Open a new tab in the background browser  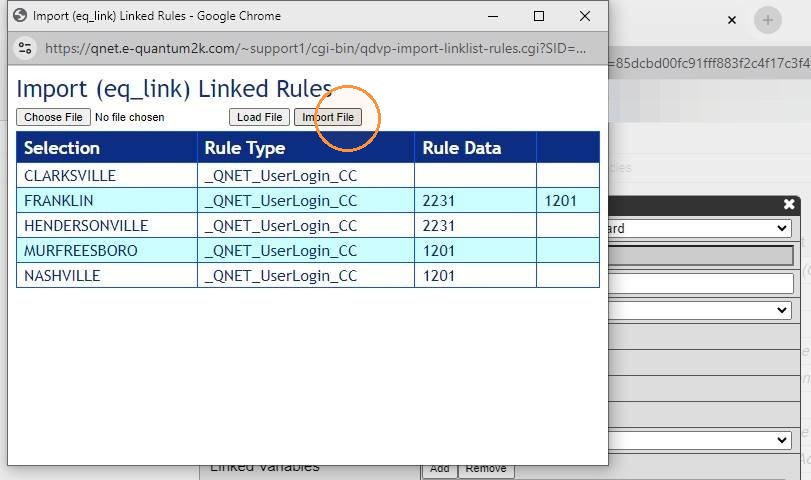(x=768, y=20)
